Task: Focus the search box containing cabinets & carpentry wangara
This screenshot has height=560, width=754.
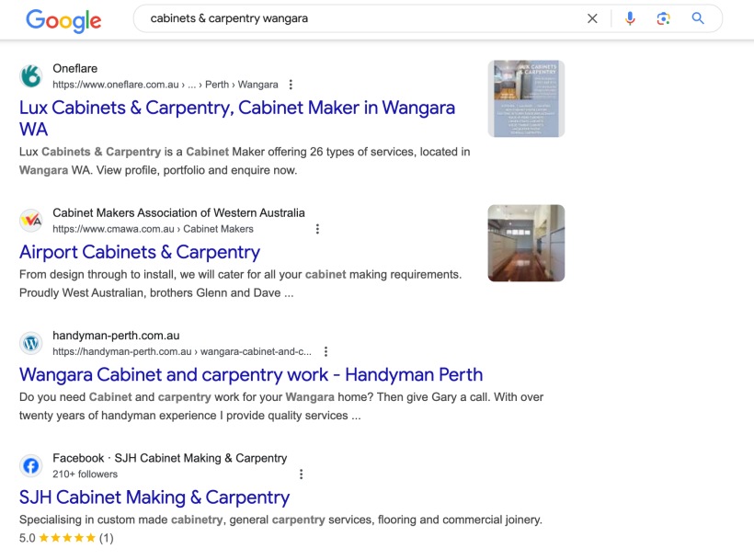Action: point(356,18)
